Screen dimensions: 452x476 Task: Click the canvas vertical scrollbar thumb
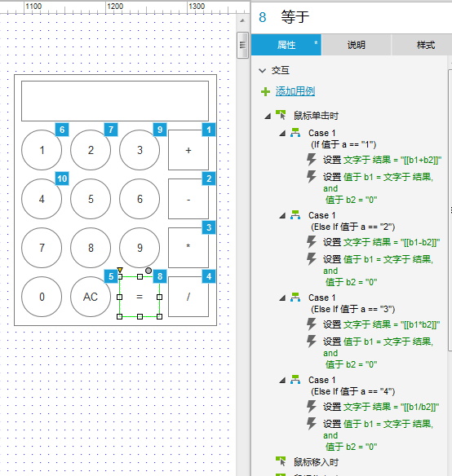242,45
